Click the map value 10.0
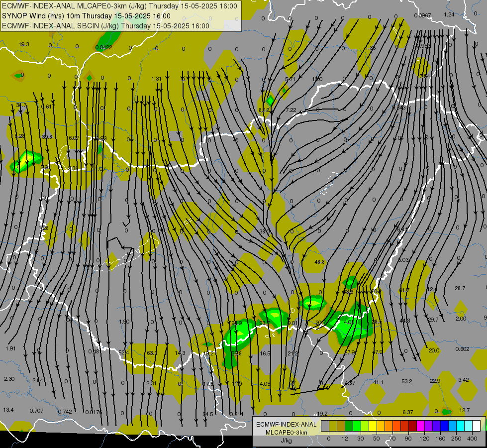 (317, 79)
